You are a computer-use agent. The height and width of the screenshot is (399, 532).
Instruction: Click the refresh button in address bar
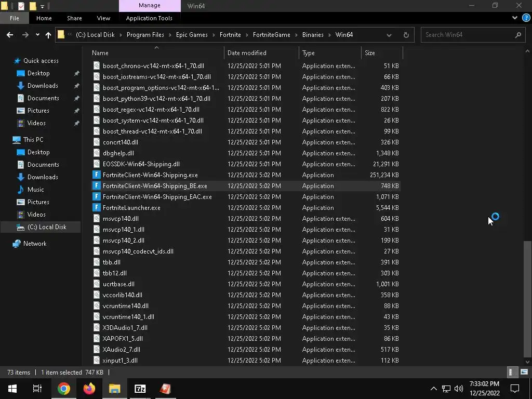tap(406, 35)
